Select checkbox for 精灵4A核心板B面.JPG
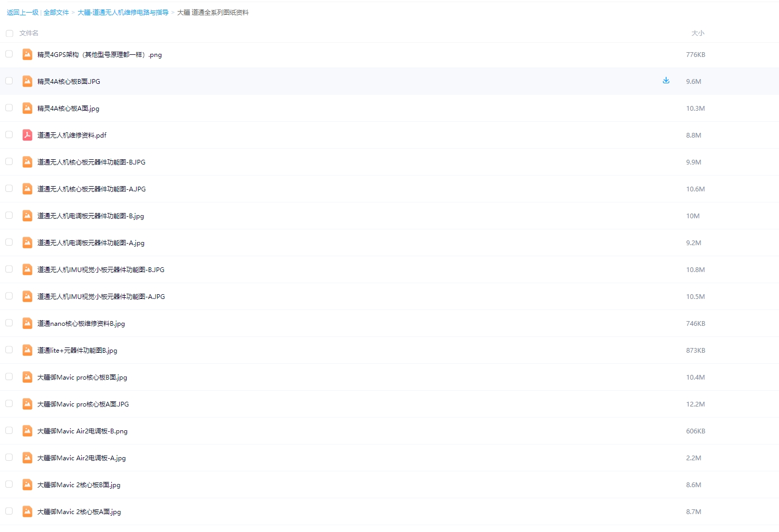 pyautogui.click(x=9, y=81)
